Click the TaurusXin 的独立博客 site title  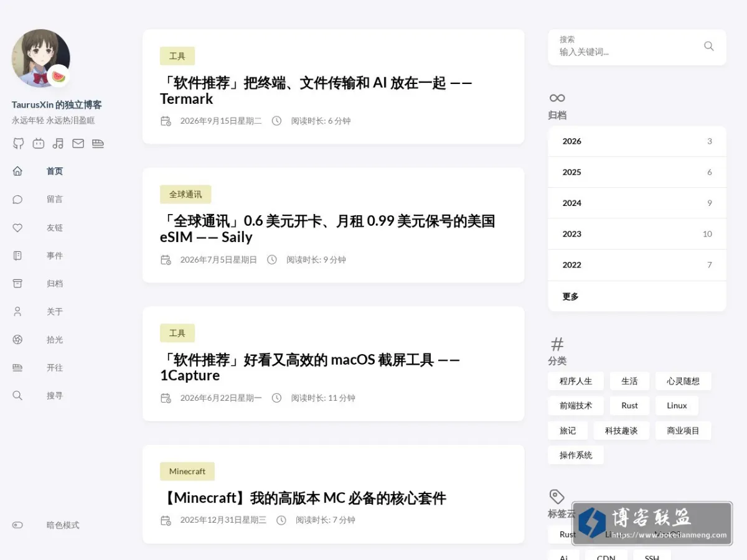(57, 105)
